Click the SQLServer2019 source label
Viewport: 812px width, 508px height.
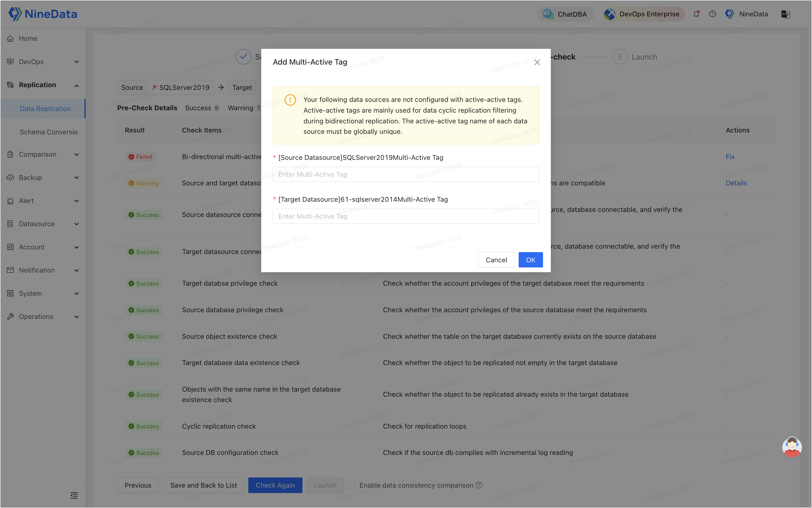pyautogui.click(x=180, y=87)
